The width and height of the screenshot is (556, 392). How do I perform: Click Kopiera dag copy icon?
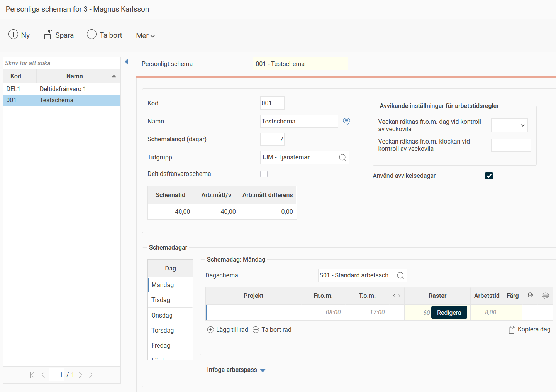tap(512, 329)
